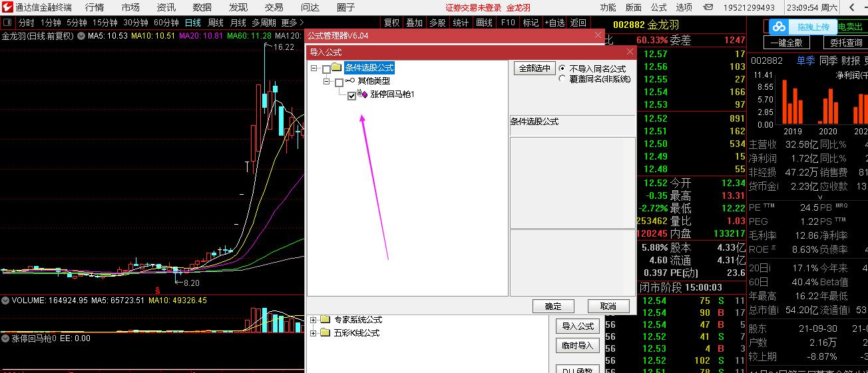
Task: Switch chart to 15分钟 period
Action: [105, 23]
